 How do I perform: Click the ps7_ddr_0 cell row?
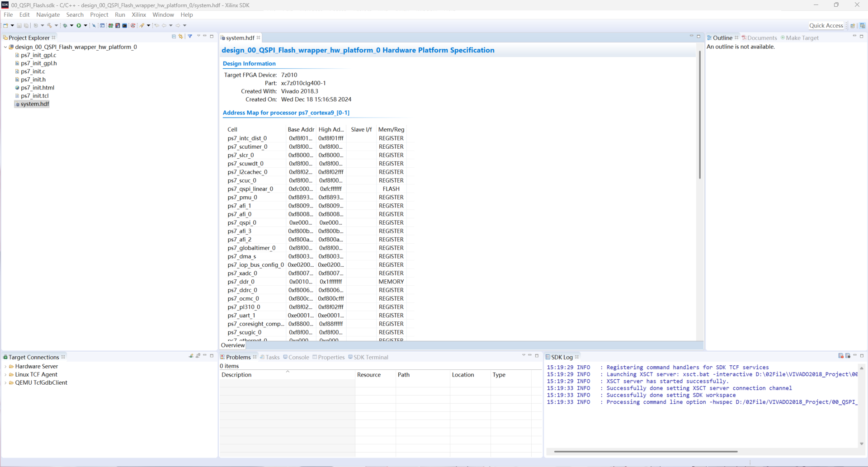[x=316, y=282]
